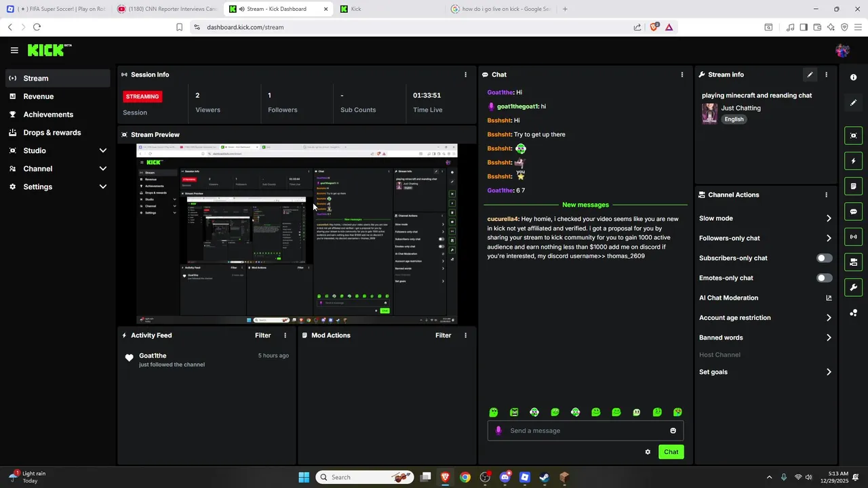
Task: Select Achievements in the left sidebar
Action: click(x=58, y=115)
